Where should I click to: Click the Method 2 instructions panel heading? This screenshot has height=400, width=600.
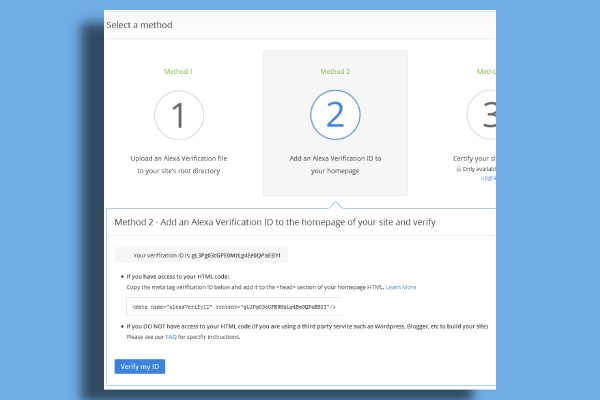[275, 221]
